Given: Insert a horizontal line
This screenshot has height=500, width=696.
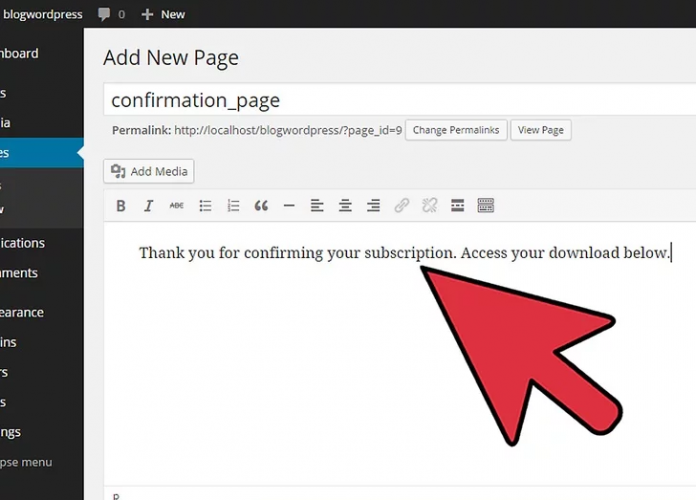Looking at the screenshot, I should coord(289,206).
